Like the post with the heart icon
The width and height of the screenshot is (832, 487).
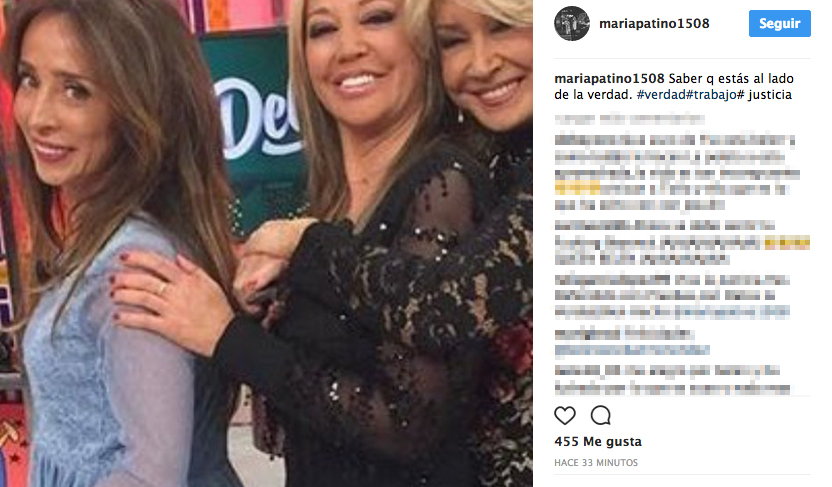pos(565,415)
